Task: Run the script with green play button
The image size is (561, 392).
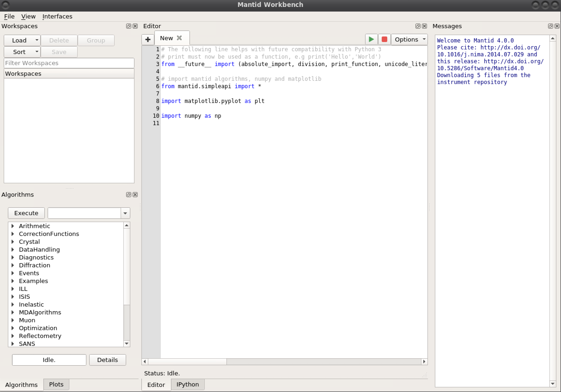Action: 371,39
